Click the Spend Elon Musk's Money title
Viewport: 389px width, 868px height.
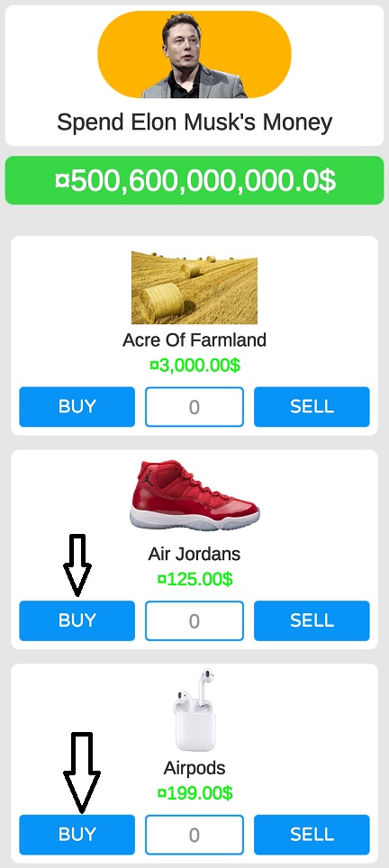[x=194, y=122]
